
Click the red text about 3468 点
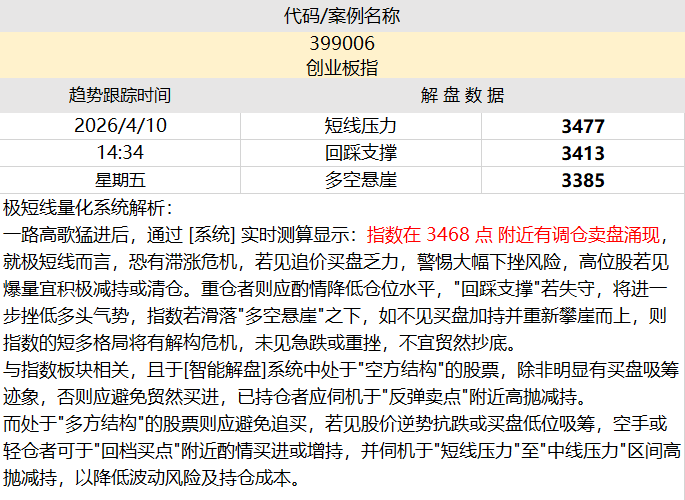[x=514, y=236]
